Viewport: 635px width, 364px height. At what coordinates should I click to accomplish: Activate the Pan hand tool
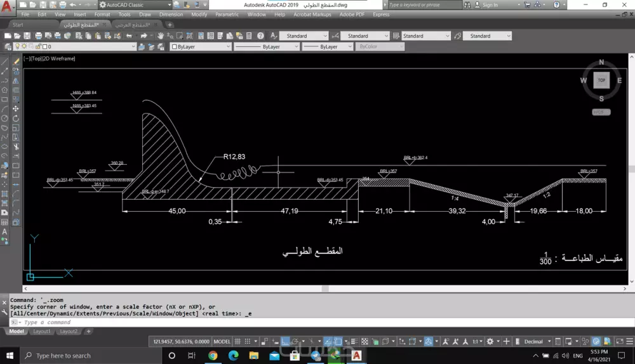point(161,36)
